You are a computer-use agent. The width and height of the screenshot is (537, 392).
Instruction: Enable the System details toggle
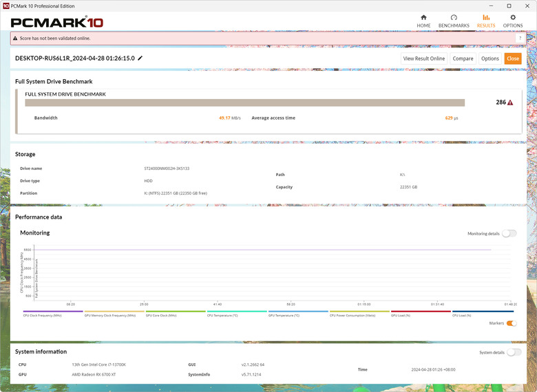[514, 352]
